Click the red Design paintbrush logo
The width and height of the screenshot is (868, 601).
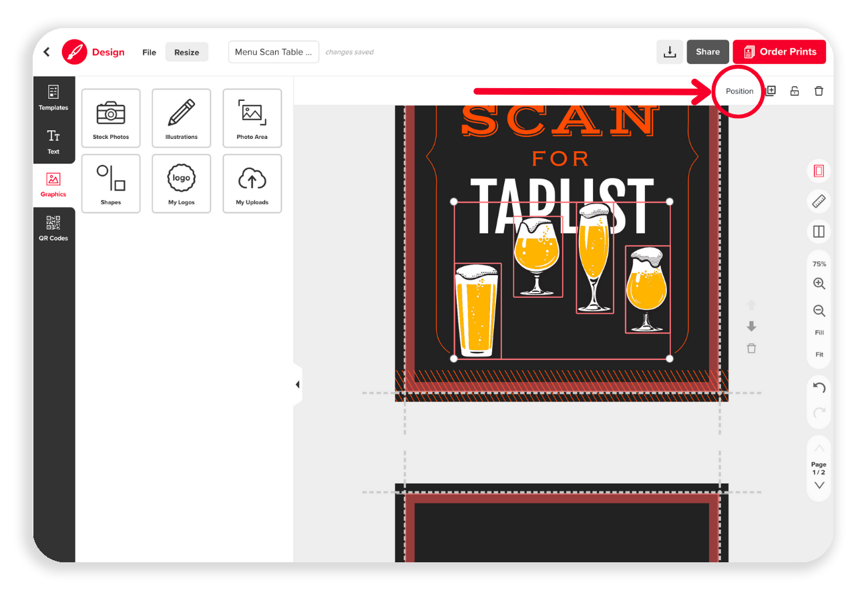(x=74, y=51)
